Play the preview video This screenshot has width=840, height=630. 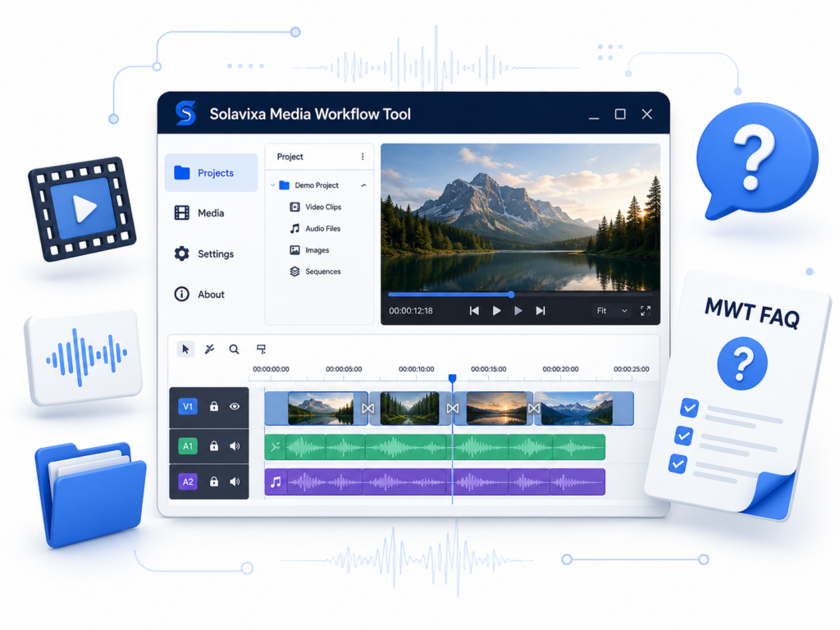pos(496,311)
